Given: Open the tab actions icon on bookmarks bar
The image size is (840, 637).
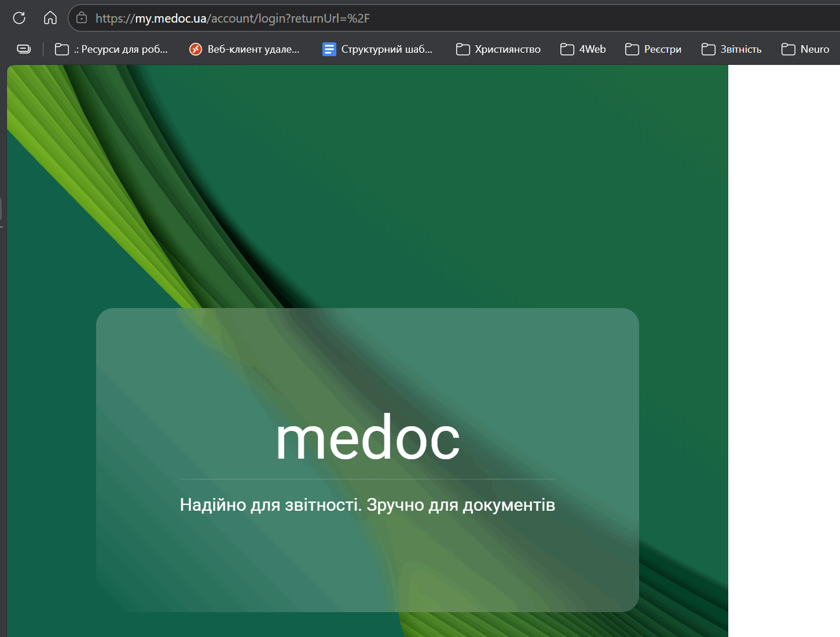Looking at the screenshot, I should coord(24,49).
